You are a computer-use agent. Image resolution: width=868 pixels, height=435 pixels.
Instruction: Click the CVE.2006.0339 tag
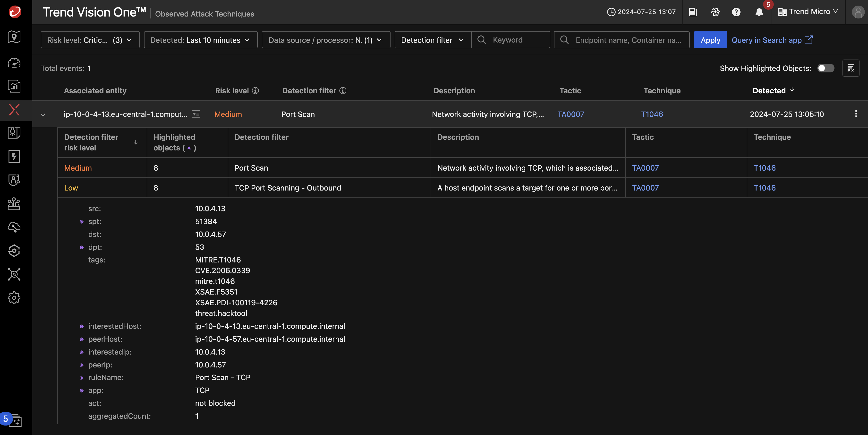tap(222, 270)
